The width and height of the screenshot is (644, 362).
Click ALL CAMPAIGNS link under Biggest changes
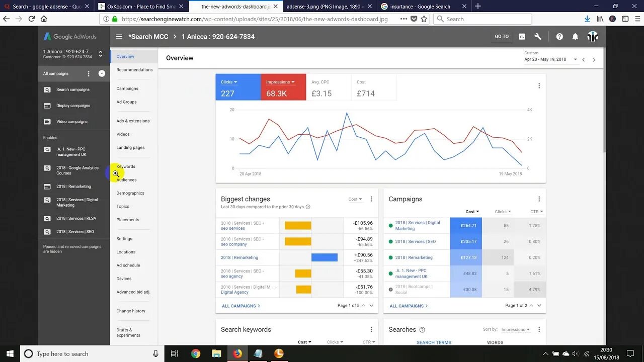click(x=241, y=306)
